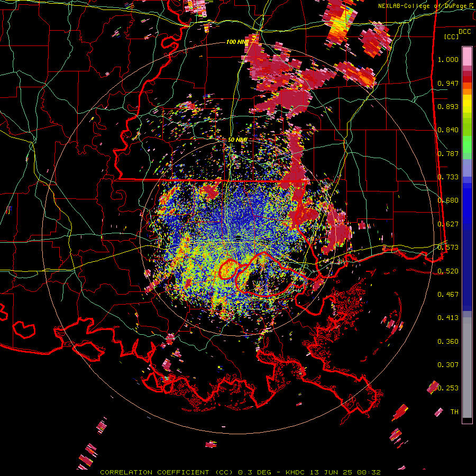The height and width of the screenshot is (476, 476).
Task: Click the 100 NM range ring label
Action: pos(237,42)
